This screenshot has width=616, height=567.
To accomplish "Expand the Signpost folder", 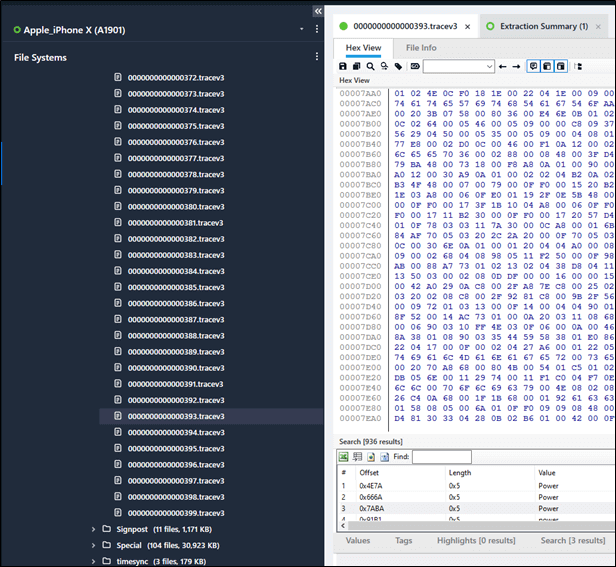I will pos(93,529).
